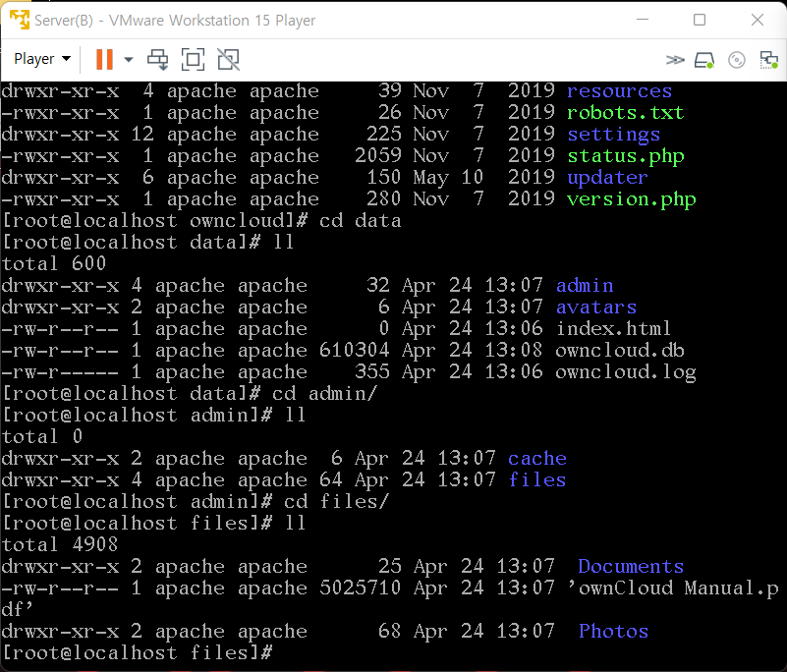Close the VMware Player window
787x672 pixels.
point(758,20)
